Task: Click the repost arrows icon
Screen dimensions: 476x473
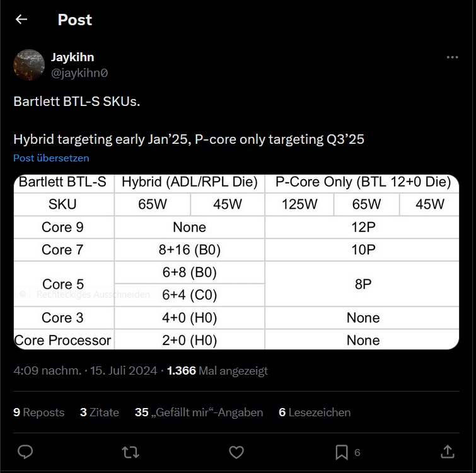Action: 131,452
